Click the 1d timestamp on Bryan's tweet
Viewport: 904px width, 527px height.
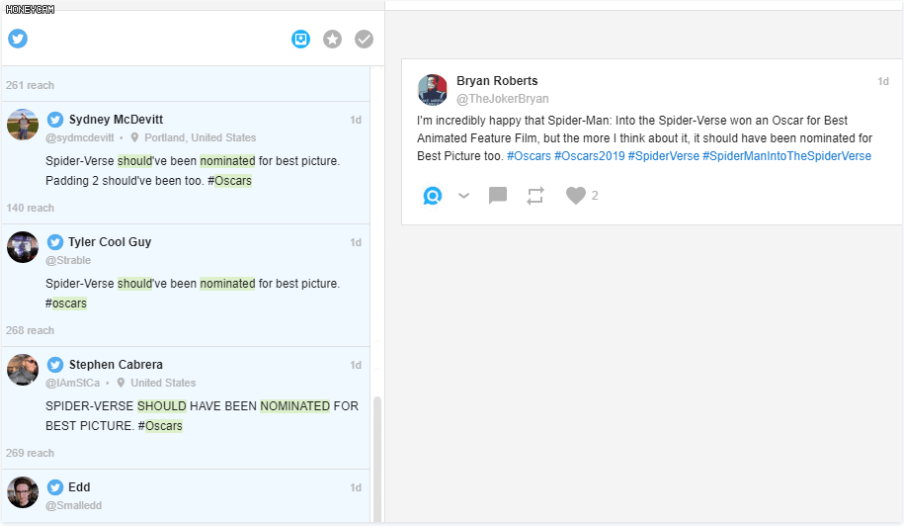pos(883,81)
